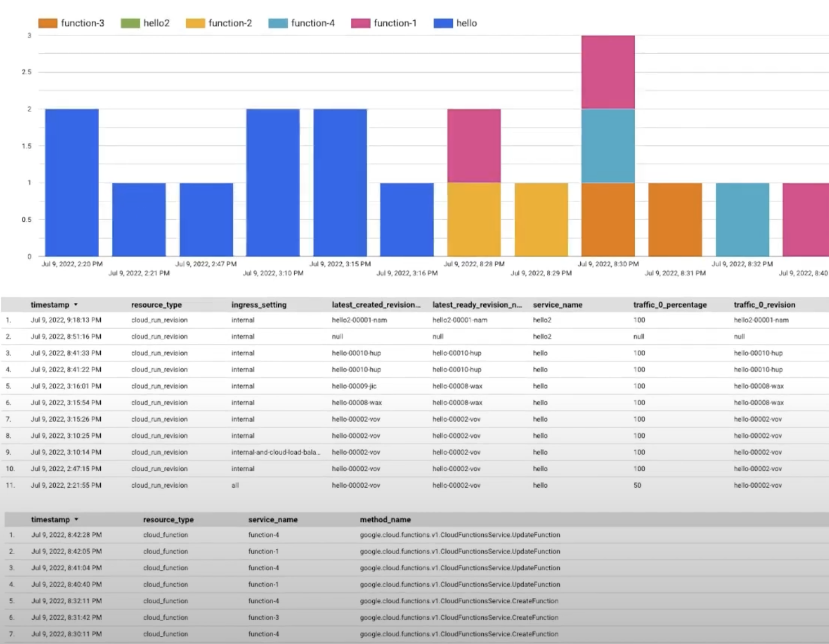Image resolution: width=829 pixels, height=644 pixels.
Task: Select the hello-00009-jic revision cell
Action: (354, 386)
